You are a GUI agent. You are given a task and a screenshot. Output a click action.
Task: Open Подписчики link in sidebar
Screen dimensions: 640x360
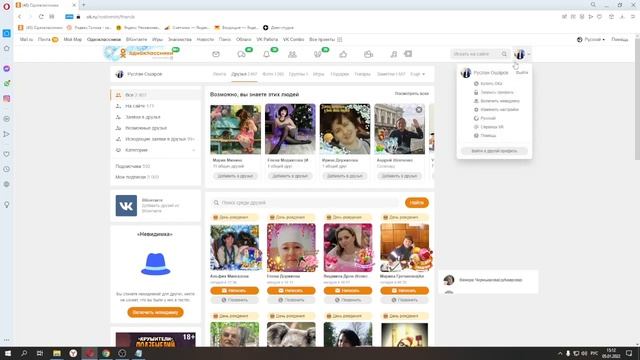pos(133,167)
